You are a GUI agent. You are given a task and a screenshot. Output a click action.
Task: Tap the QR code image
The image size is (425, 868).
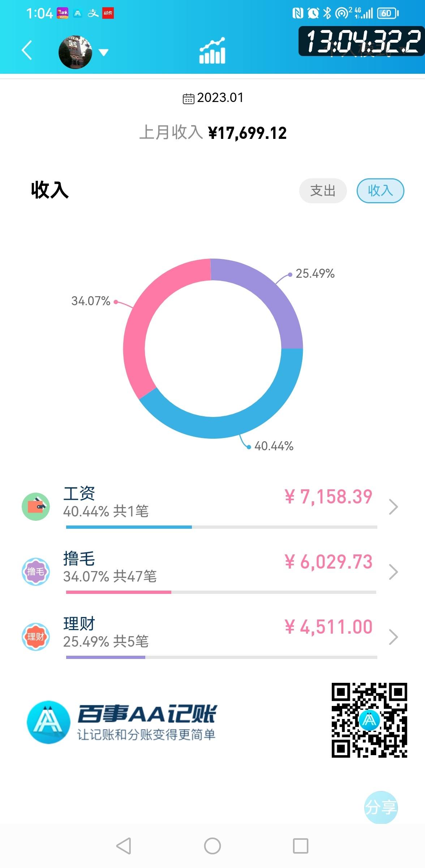[x=369, y=720]
